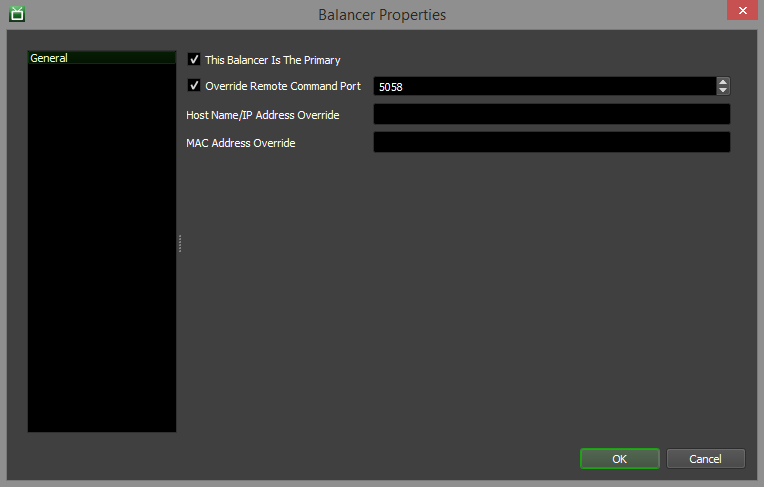Viewport: 764px width, 487px height.
Task: Confirm settings with the OK button
Action: pyautogui.click(x=619, y=458)
